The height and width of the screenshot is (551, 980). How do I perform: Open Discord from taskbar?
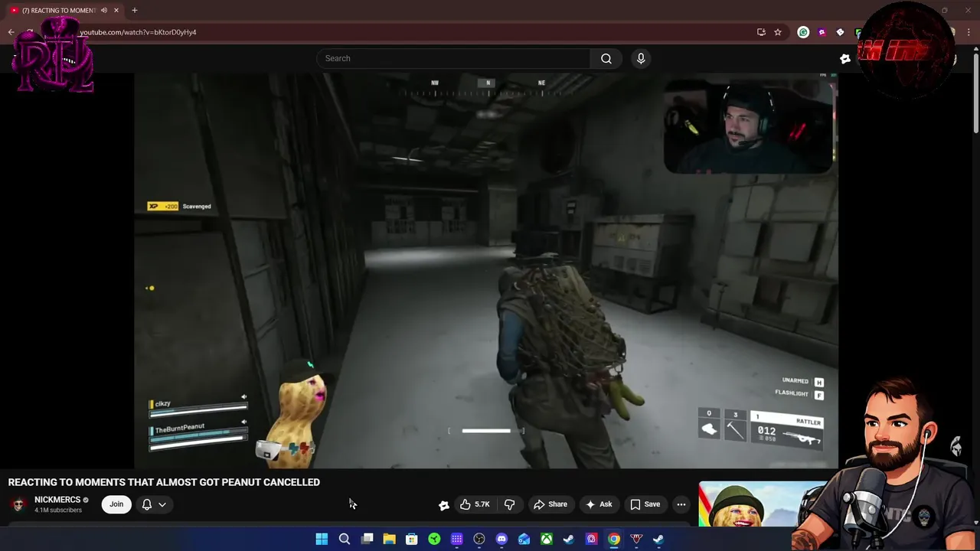(x=501, y=540)
